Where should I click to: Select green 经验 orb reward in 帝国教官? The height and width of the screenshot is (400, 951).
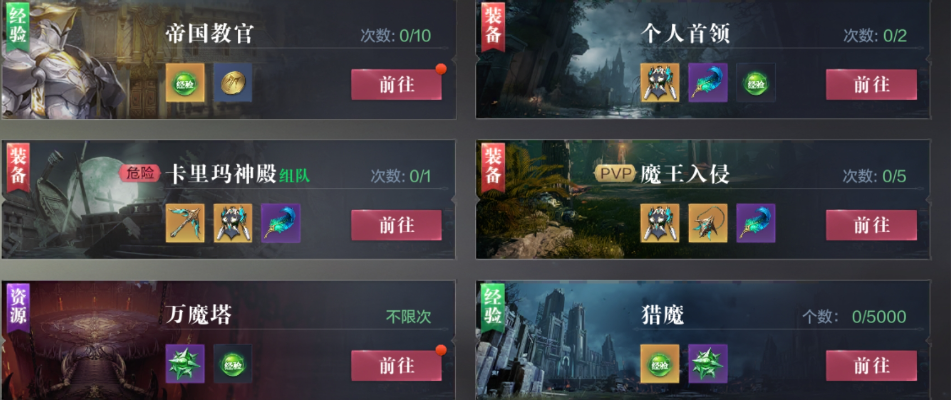tap(185, 82)
